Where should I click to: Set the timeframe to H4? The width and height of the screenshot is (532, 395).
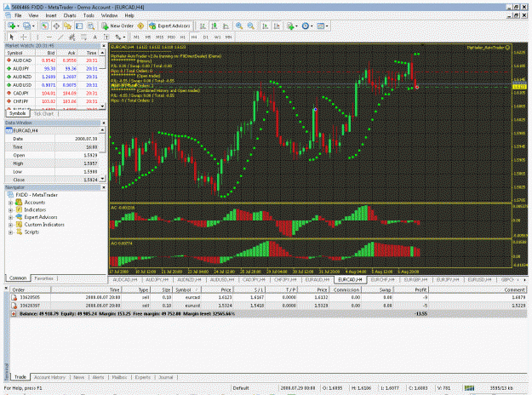194,37
